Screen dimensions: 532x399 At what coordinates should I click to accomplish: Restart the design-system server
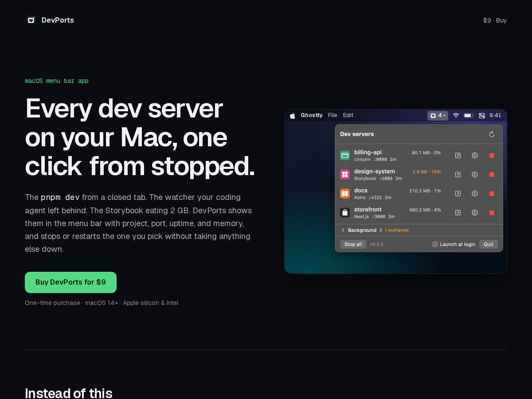click(x=475, y=174)
